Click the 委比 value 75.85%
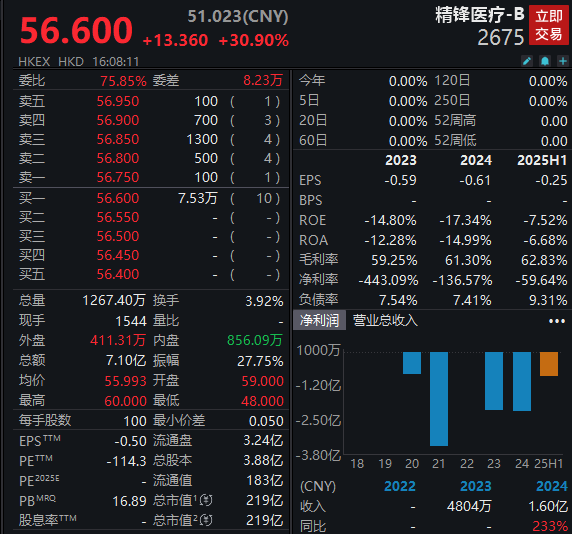This screenshot has height=534, width=572. [123, 81]
